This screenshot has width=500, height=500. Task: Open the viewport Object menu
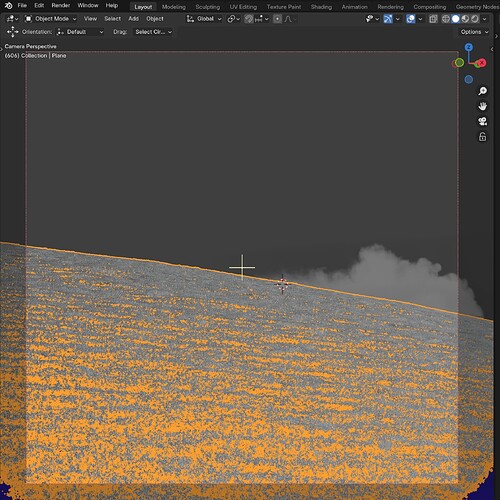point(155,19)
